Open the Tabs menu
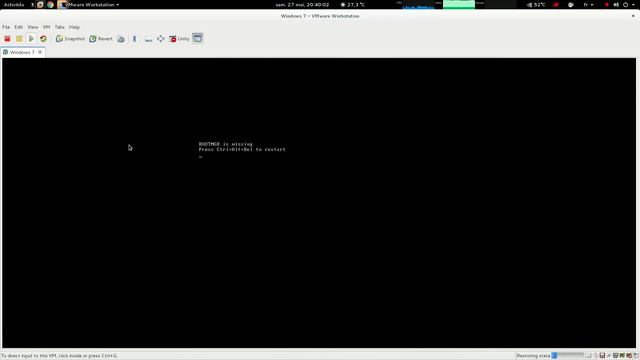This screenshot has height=360, width=640. tap(60, 27)
